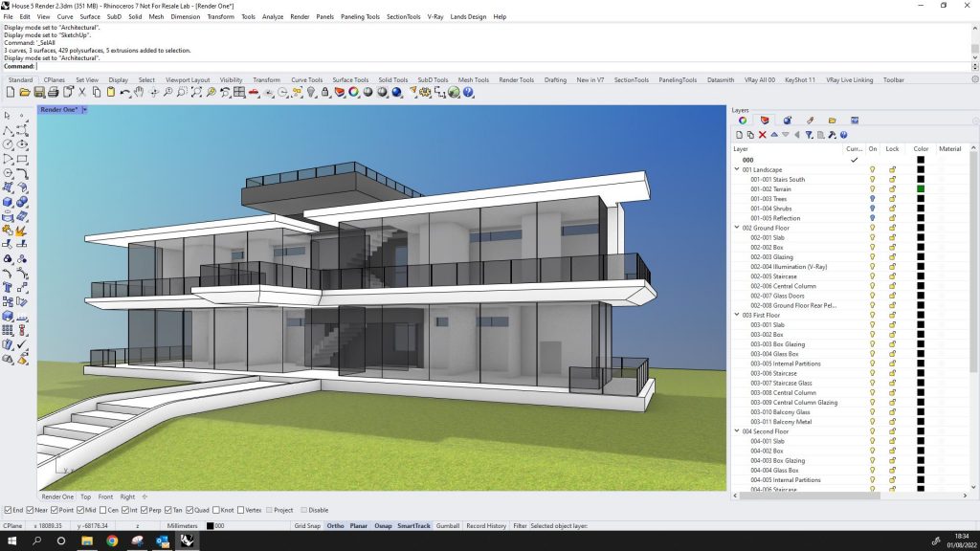
Task: Switch to the Top viewport tab
Action: (85, 497)
